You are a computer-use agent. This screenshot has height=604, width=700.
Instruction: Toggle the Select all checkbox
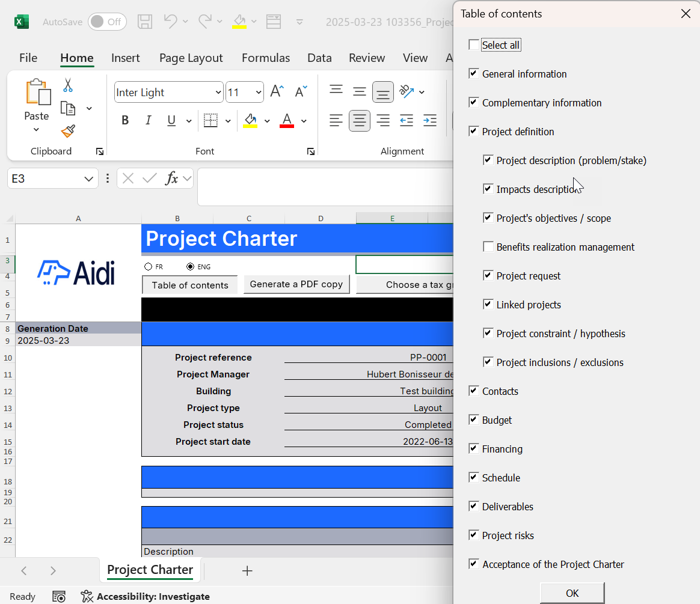click(473, 44)
